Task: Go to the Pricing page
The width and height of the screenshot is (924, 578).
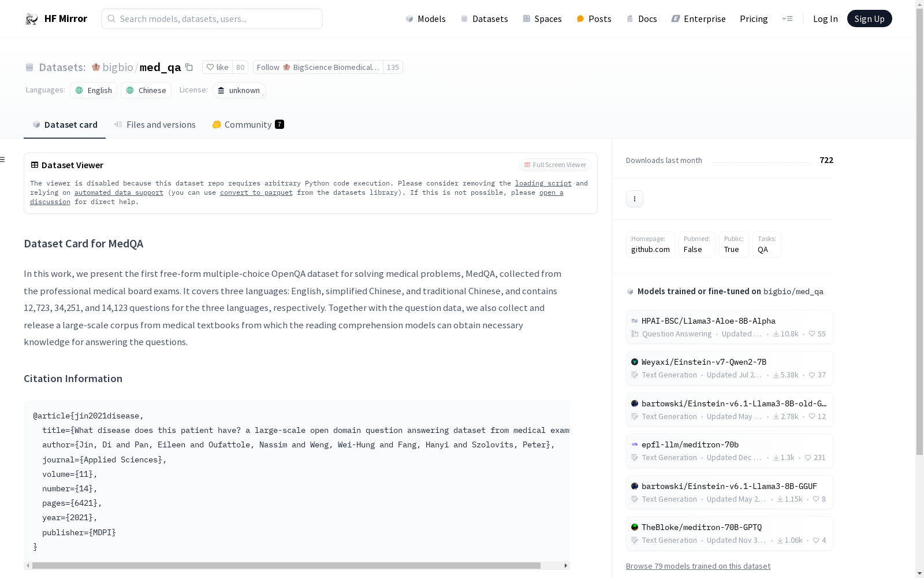Action: [x=754, y=18]
